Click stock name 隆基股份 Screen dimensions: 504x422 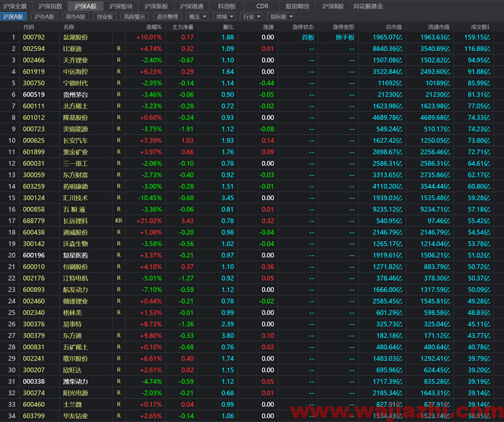point(76,118)
